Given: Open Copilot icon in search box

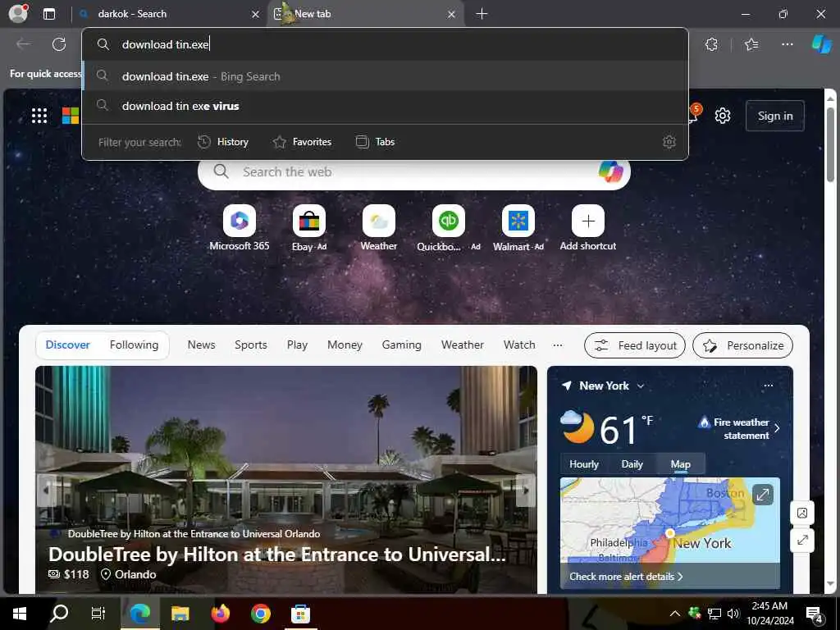Looking at the screenshot, I should 611,172.
